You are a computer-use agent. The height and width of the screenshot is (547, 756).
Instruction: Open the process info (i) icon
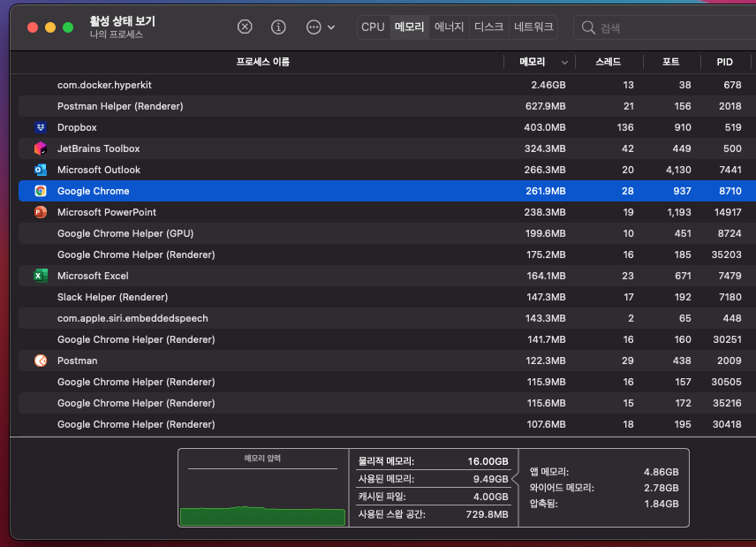(278, 27)
